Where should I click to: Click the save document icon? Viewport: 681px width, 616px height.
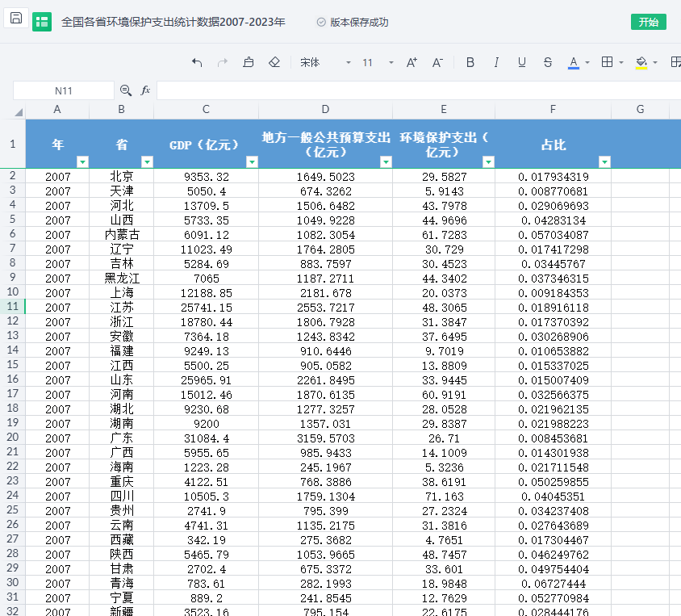16,19
